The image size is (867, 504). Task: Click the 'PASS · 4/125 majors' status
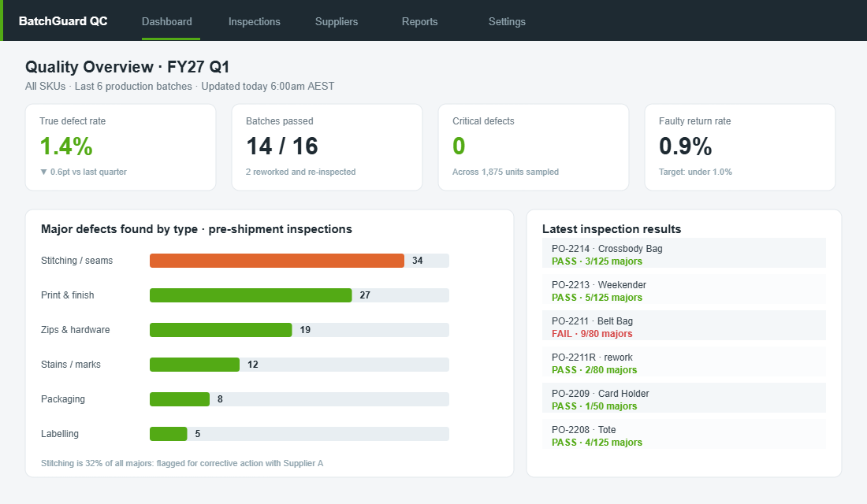tap(597, 442)
